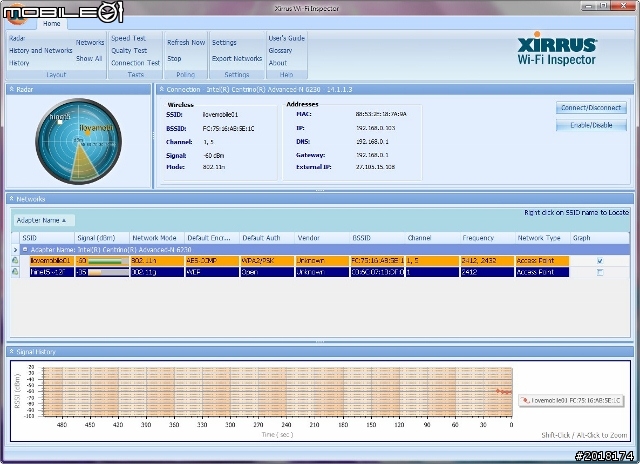Click the Connect/Disconnect button
This screenshot has height=464, width=640.
[x=591, y=108]
